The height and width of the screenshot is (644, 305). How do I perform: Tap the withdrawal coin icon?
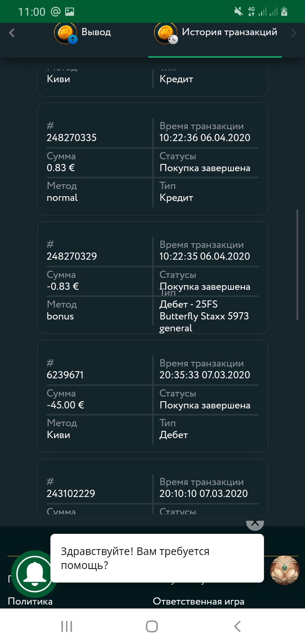(x=66, y=33)
